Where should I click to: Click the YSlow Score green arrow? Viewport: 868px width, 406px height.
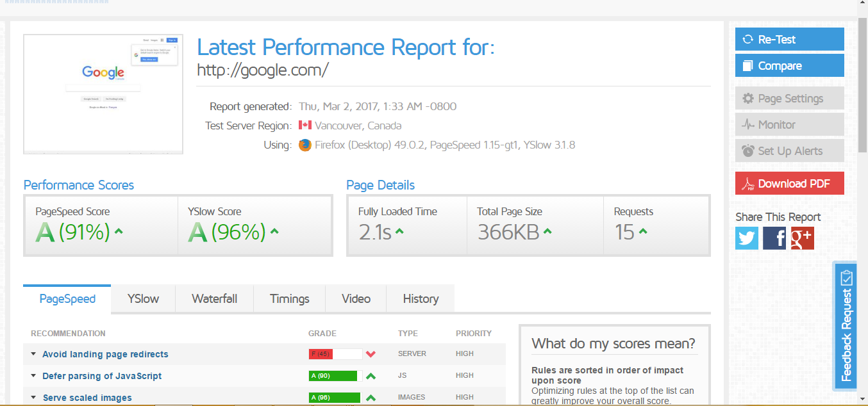pos(274,231)
